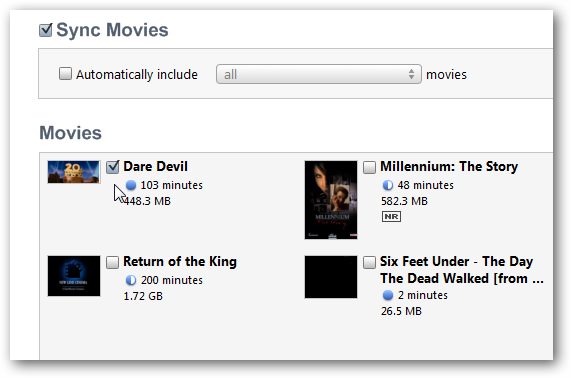This screenshot has width=571, height=378.
Task: Uncheck the Dare Devil movie checkbox
Action: tap(113, 167)
